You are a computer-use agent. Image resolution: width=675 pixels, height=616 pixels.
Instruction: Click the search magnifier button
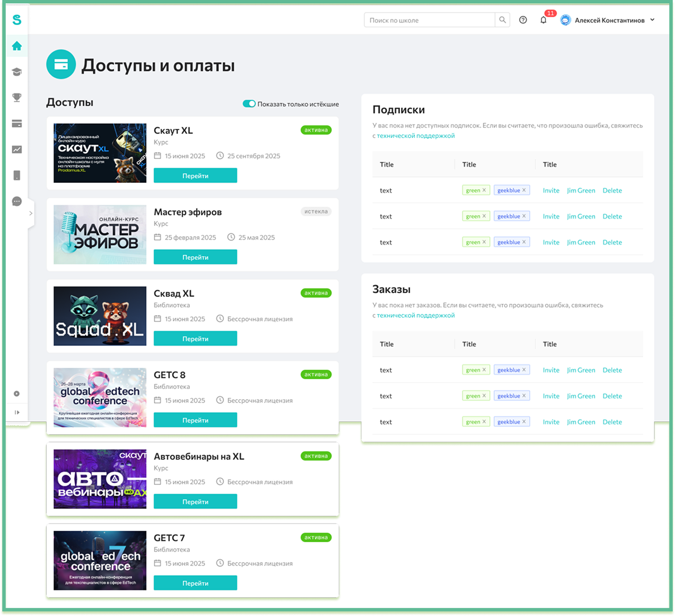[x=502, y=20]
